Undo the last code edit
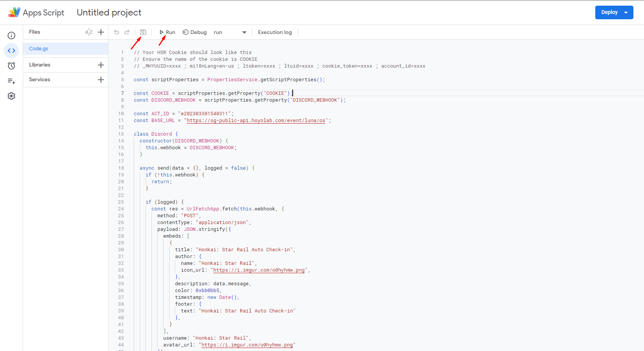The image size is (644, 351). tap(116, 32)
